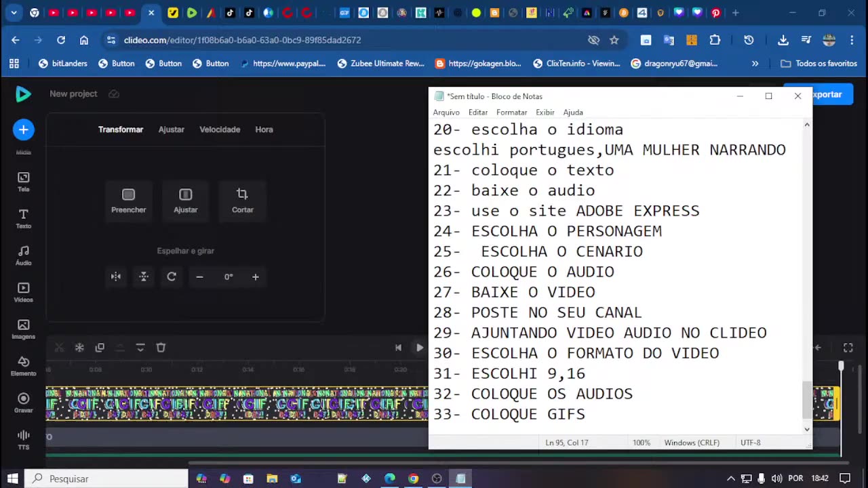Switch to the Hora tab
The width and height of the screenshot is (868, 488).
point(264,129)
